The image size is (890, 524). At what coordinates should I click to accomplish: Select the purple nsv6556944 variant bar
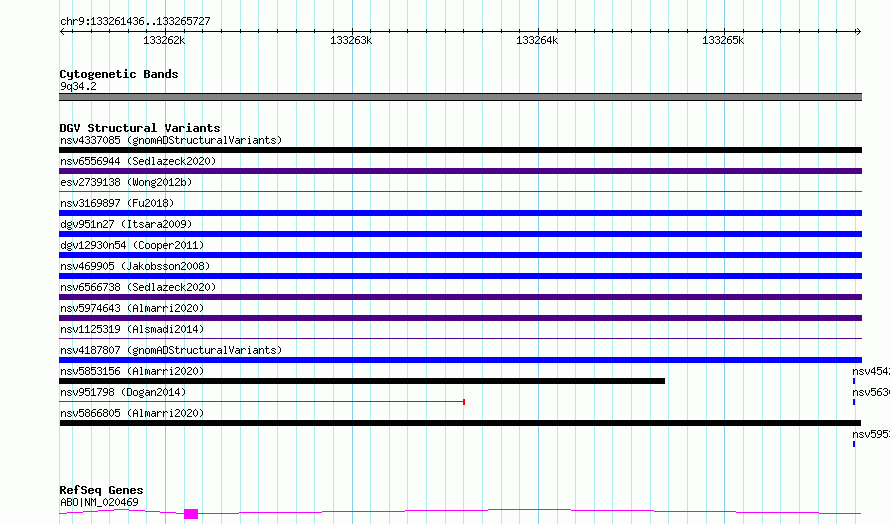tap(460, 171)
